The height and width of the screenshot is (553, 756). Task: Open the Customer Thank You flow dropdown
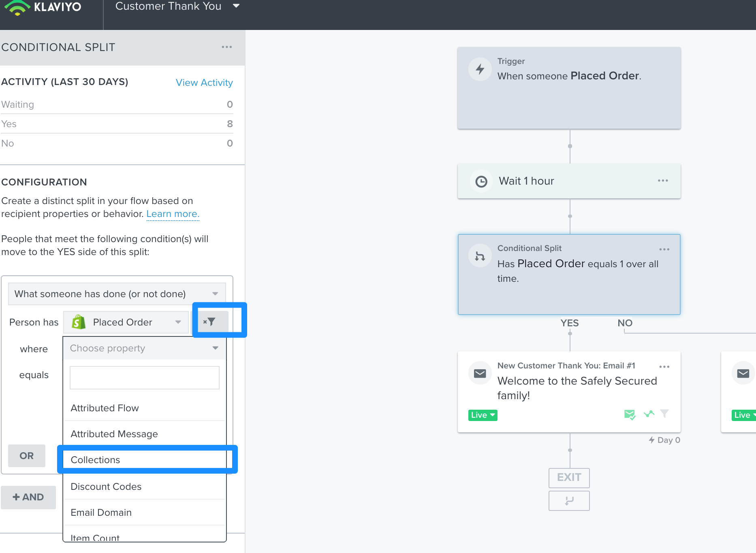[177, 6]
